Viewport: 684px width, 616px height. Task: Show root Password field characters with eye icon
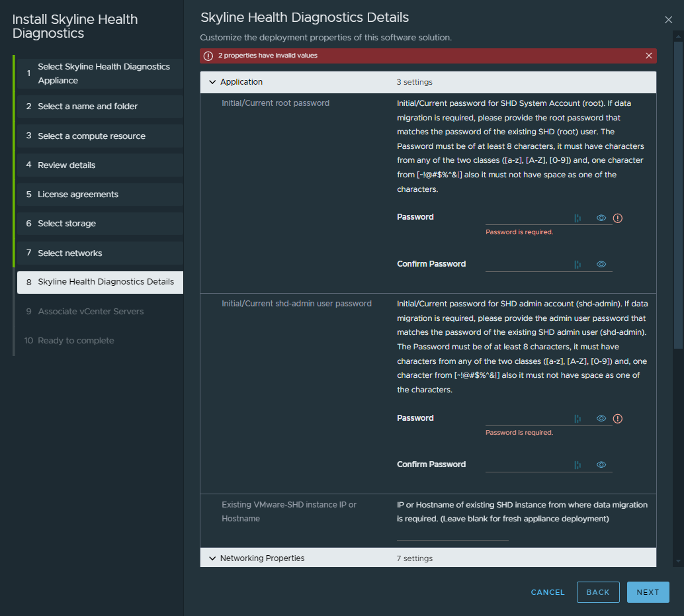601,218
